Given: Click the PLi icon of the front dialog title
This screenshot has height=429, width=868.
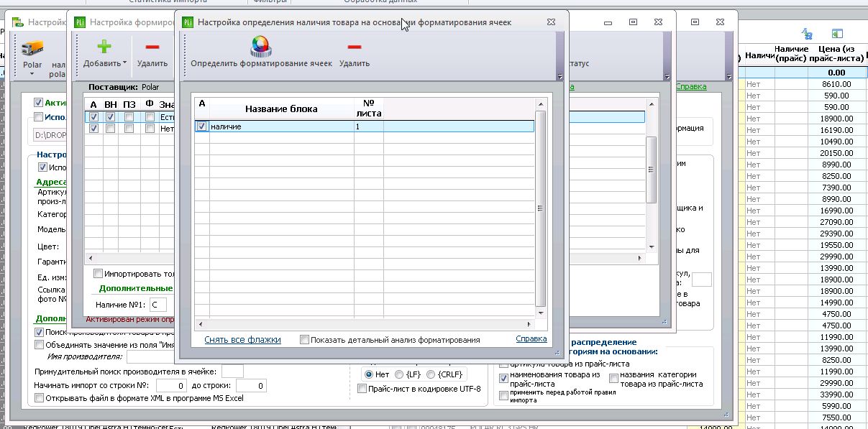Looking at the screenshot, I should click(x=188, y=22).
